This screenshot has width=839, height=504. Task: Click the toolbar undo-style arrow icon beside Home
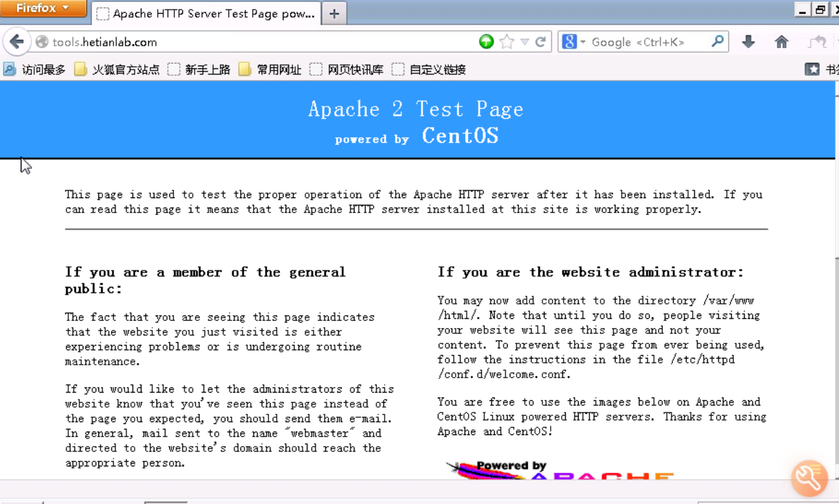(x=817, y=42)
